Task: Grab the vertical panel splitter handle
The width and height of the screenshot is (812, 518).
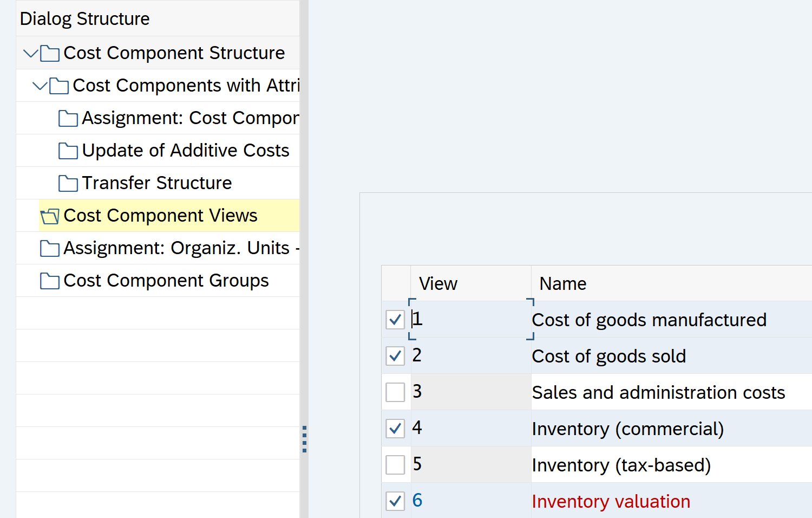Action: 304,439
